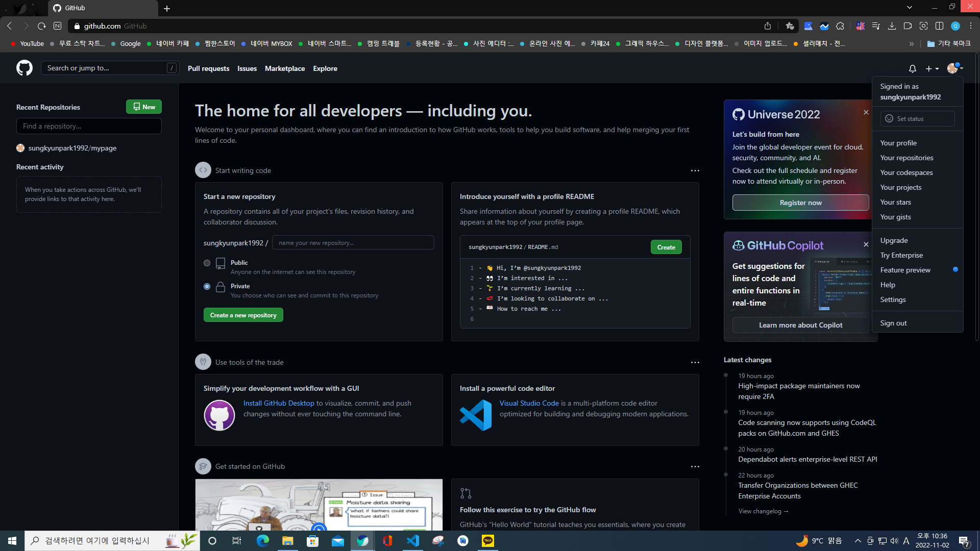This screenshot has height=551, width=980.
Task: Play the Get started video thumbnail
Action: click(x=319, y=528)
